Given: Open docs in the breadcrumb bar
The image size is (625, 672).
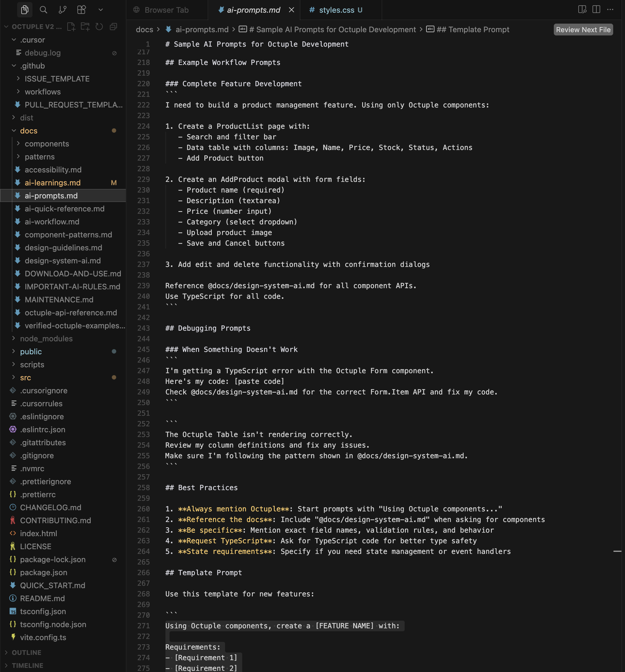Looking at the screenshot, I should pyautogui.click(x=144, y=30).
